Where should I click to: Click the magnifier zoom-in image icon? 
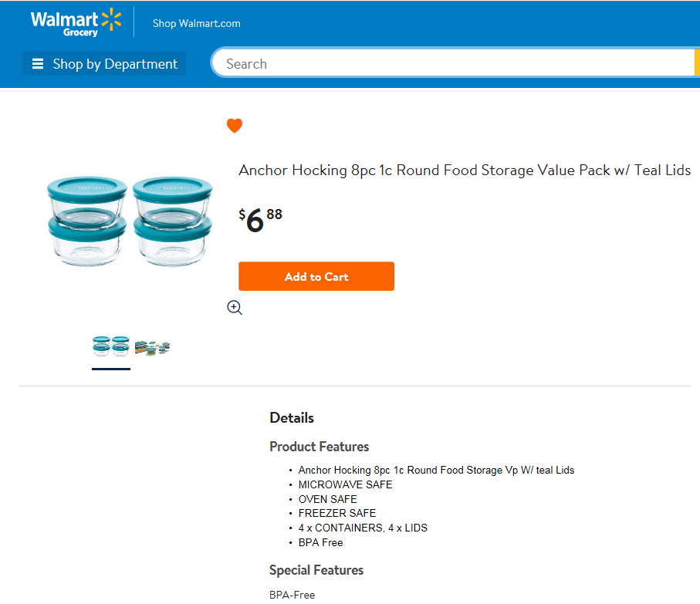[x=235, y=307]
